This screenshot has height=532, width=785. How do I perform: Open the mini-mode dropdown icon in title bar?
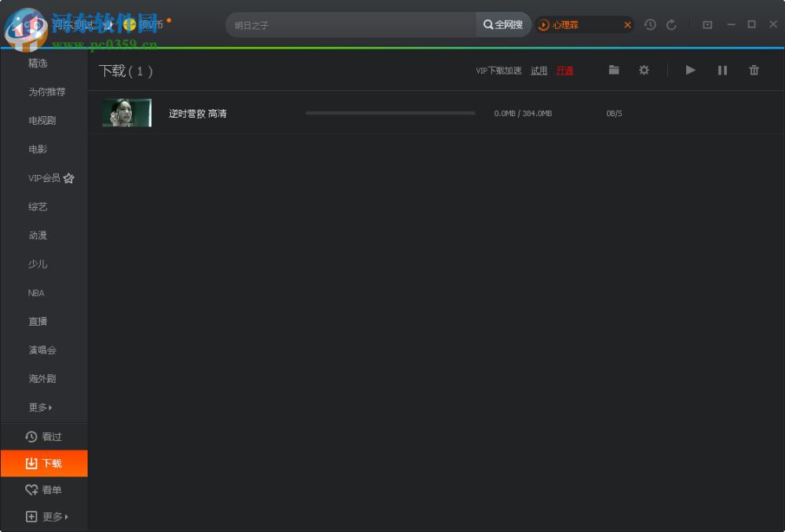point(707,24)
